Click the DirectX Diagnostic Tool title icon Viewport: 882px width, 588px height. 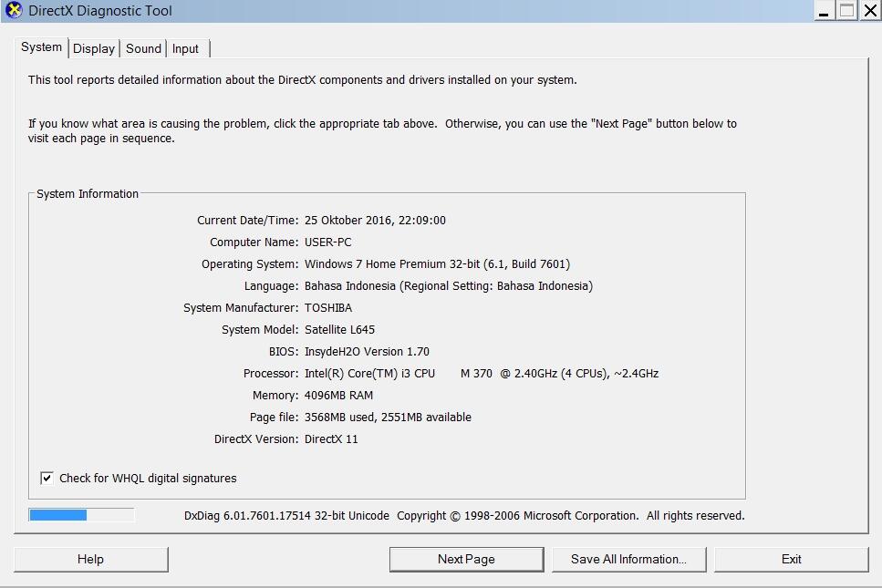[x=14, y=10]
